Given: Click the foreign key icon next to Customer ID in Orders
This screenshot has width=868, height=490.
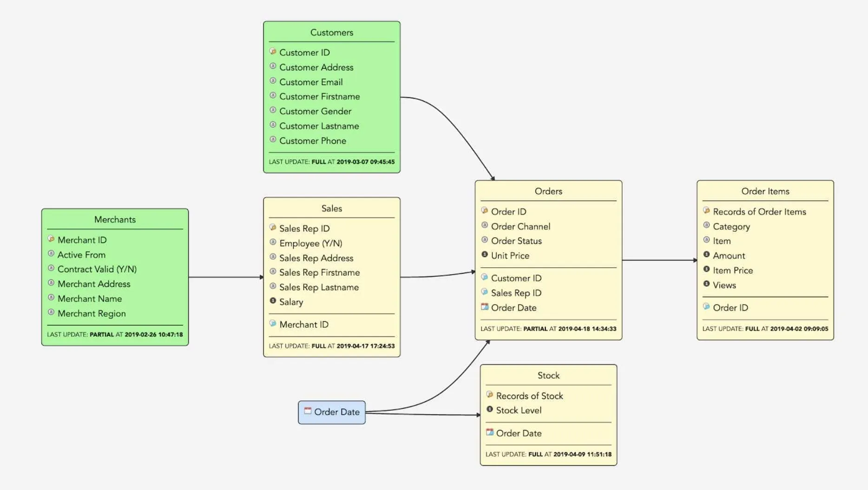Looking at the screenshot, I should click(x=484, y=278).
